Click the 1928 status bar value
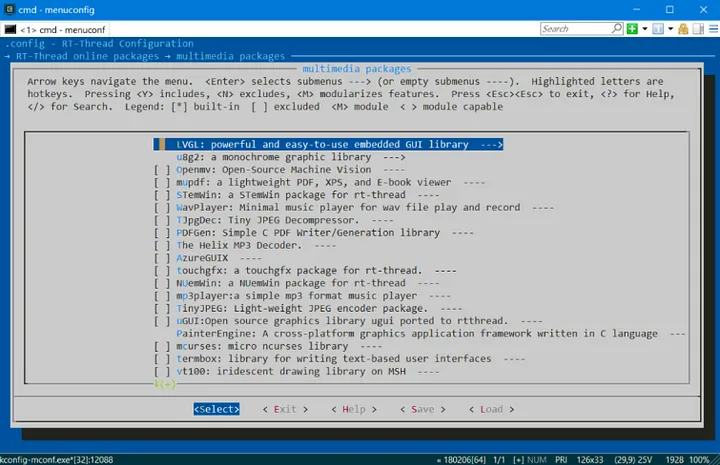This screenshot has width=720, height=465. pos(675,459)
